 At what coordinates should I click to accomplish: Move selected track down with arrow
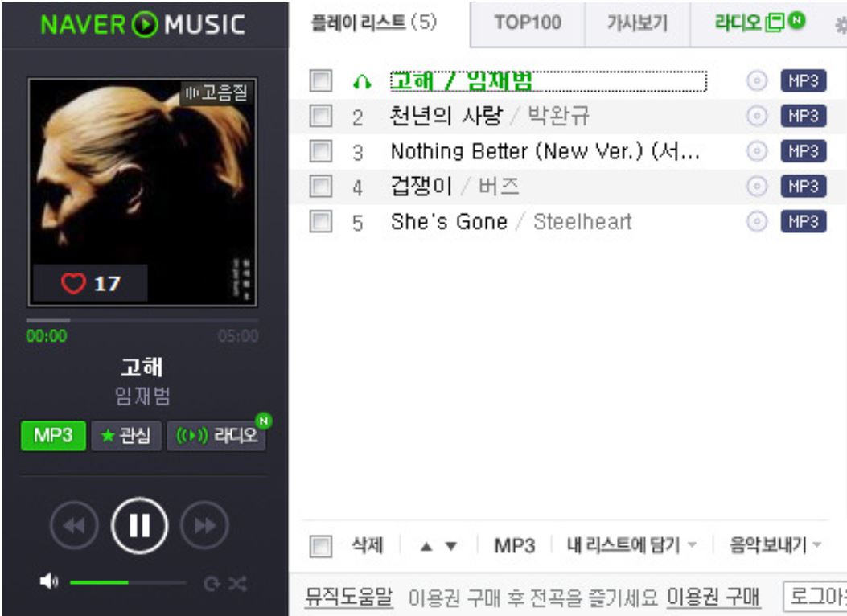pyautogui.click(x=451, y=546)
